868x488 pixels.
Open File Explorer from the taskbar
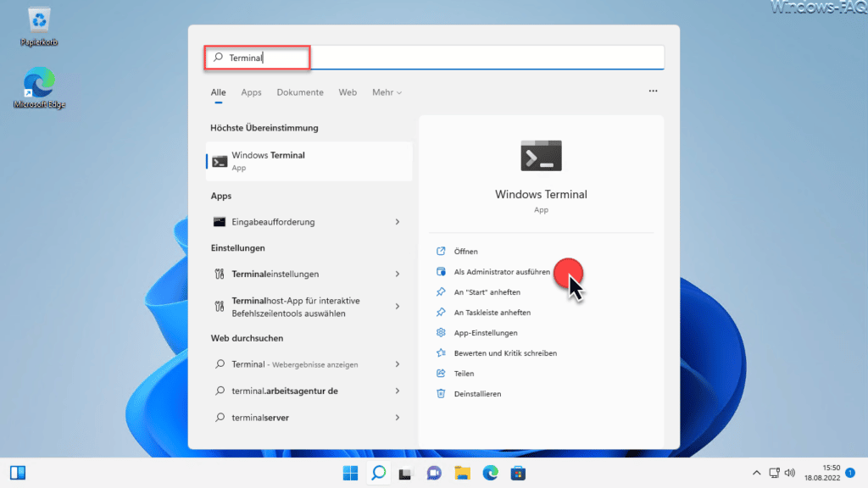(x=462, y=473)
